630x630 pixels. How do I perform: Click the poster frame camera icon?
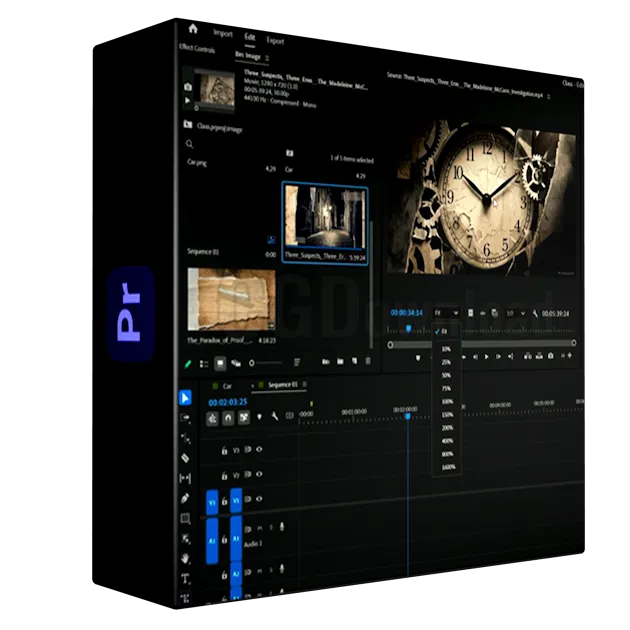[x=188, y=86]
